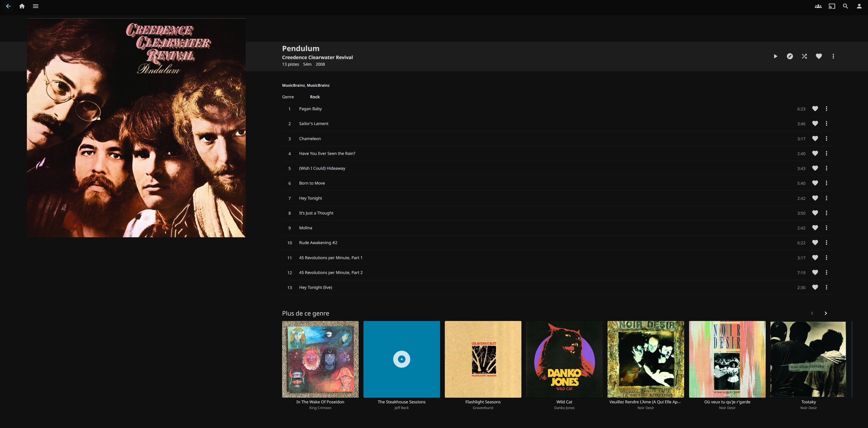
Task: Open Où veux tu qu'je r'garde album card
Action: pos(727,359)
